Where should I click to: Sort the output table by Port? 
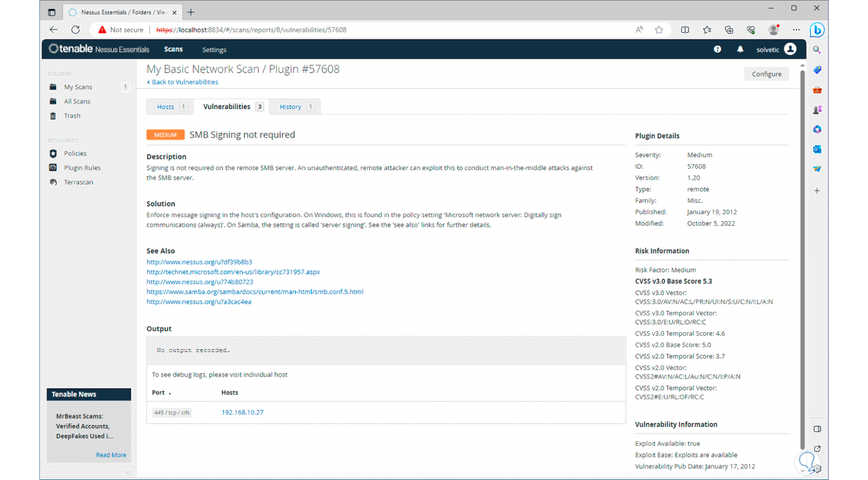tap(161, 393)
